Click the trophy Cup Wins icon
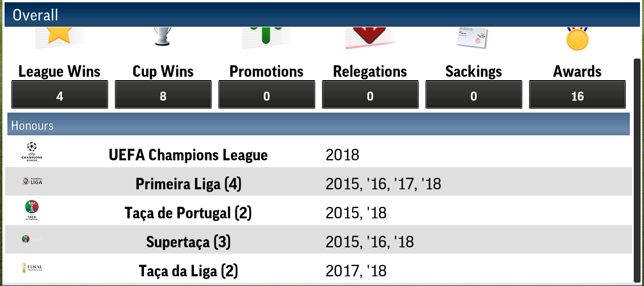 tap(163, 36)
